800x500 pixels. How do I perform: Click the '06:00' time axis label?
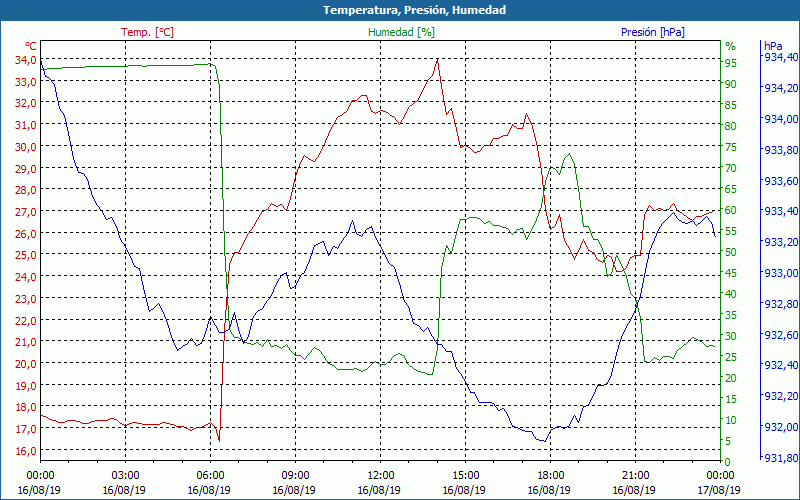(x=210, y=475)
